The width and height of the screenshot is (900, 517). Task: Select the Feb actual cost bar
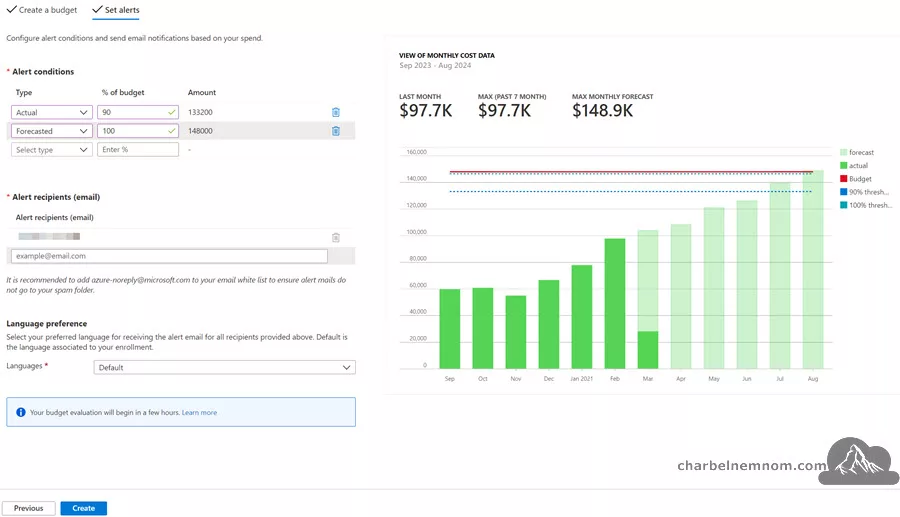point(615,304)
